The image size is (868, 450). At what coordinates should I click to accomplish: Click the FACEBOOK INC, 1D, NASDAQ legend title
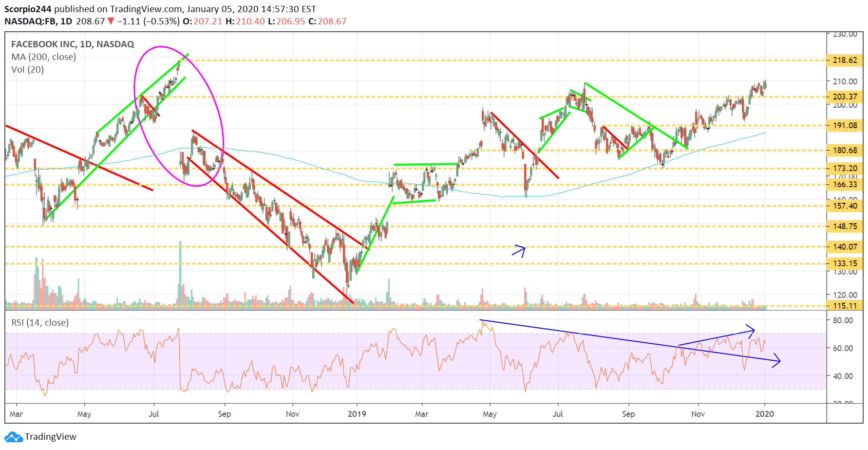click(73, 44)
